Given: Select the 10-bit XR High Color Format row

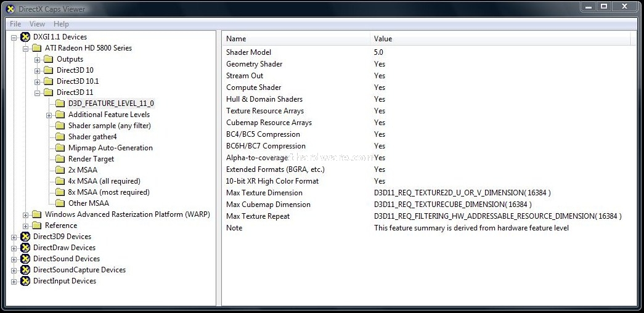Looking at the screenshot, I should pos(429,181).
